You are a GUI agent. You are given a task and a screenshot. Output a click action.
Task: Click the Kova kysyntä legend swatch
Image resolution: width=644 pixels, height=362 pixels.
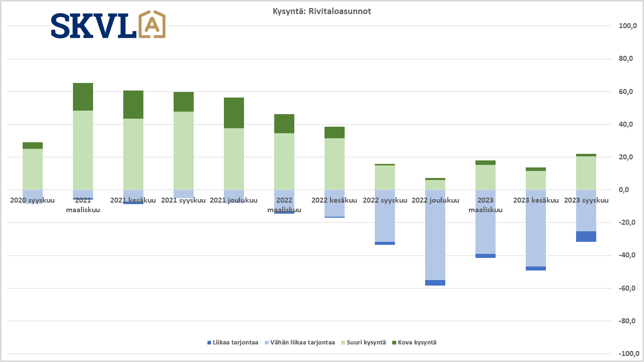click(393, 343)
